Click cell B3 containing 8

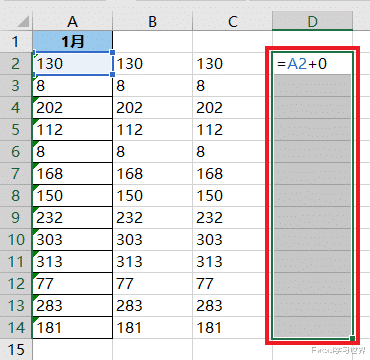[x=152, y=85]
